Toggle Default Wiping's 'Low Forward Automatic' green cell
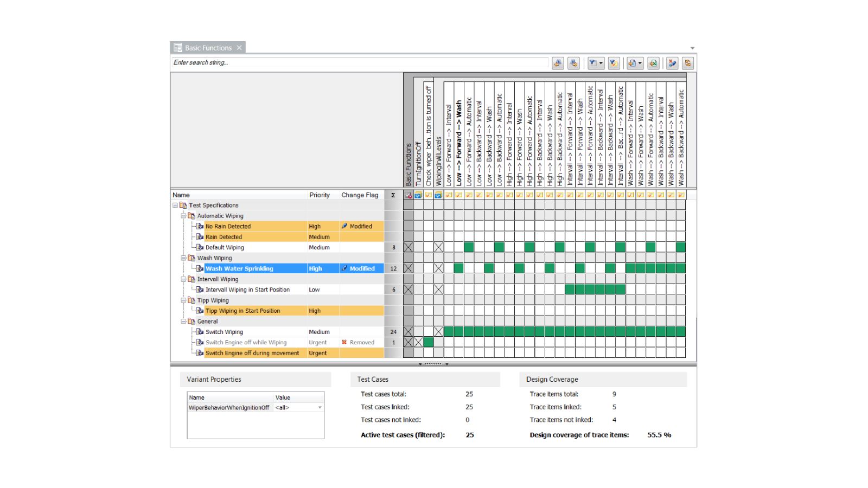 point(469,247)
